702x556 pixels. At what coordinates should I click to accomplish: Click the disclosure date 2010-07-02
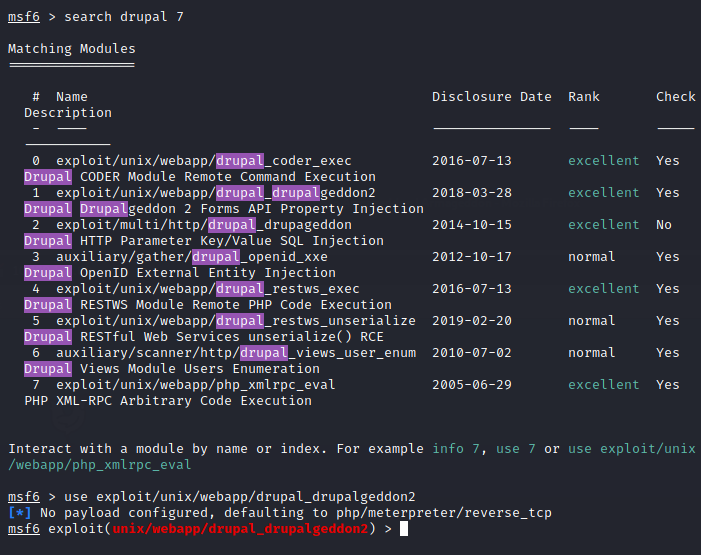471,353
